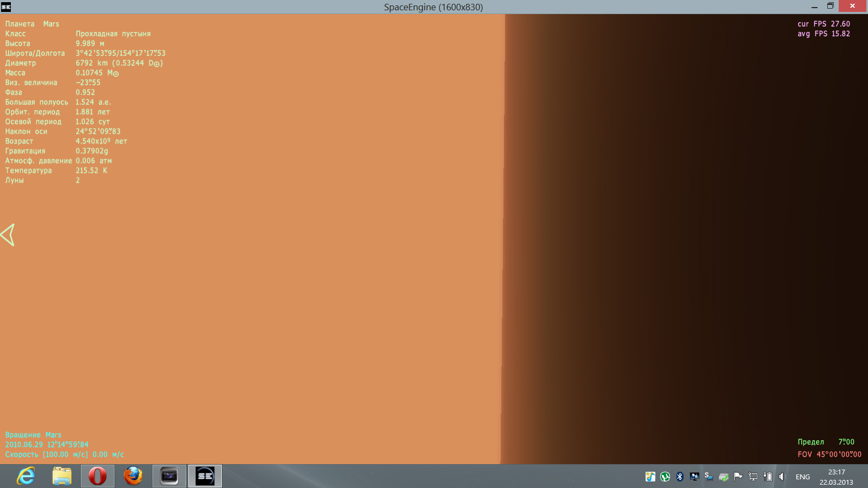The width and height of the screenshot is (868, 488).
Task: Open the music note tray icon
Action: point(650,477)
